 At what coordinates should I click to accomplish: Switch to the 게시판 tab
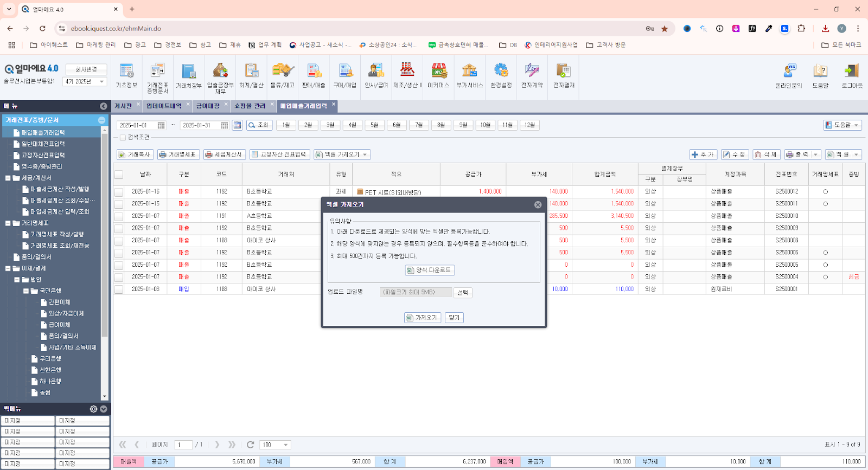point(123,106)
